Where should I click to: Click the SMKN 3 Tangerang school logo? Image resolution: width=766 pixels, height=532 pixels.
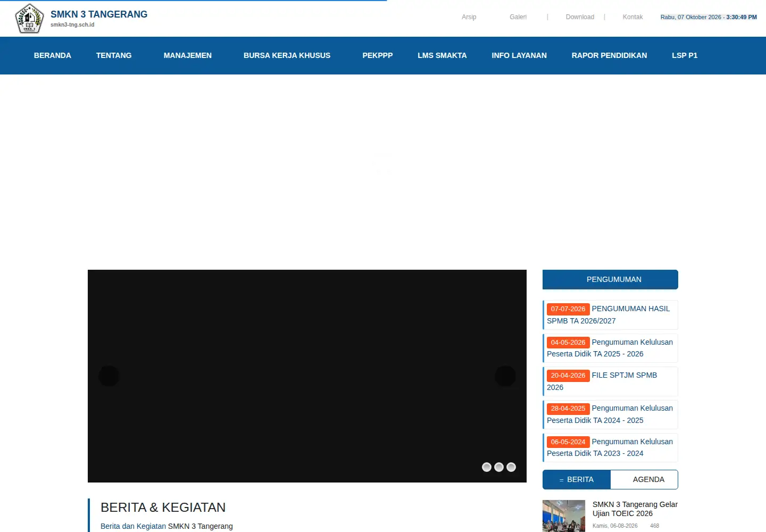tap(29, 18)
